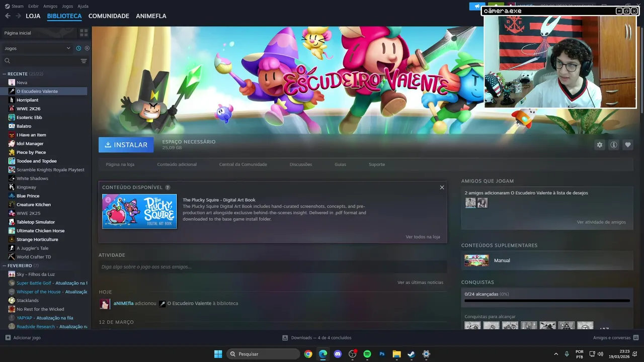Open the Jogos menu
The image size is (644, 362).
tap(67, 6)
